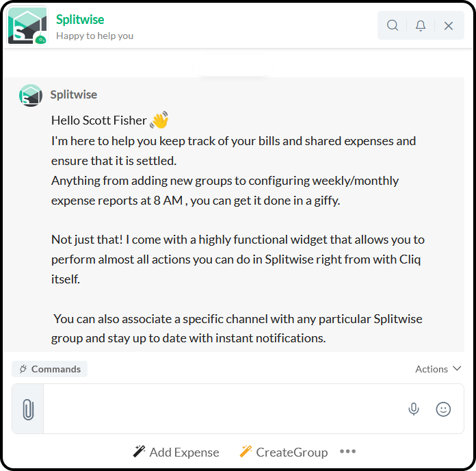Click the plug icon in Commands button

[x=23, y=369]
